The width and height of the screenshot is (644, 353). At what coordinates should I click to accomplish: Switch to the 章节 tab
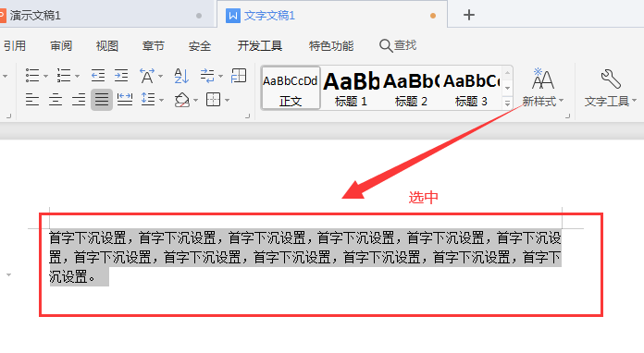pyautogui.click(x=154, y=45)
